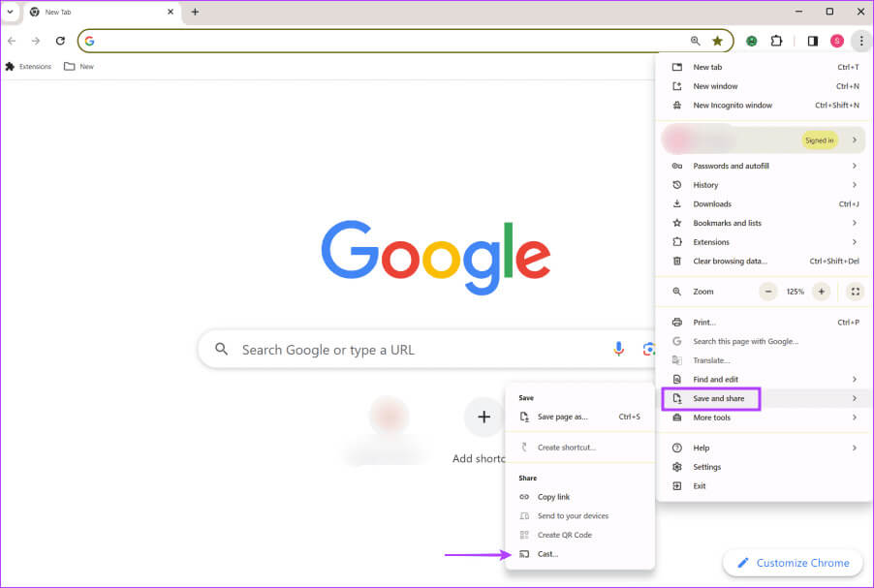Open the Save and share submenu

(765, 398)
